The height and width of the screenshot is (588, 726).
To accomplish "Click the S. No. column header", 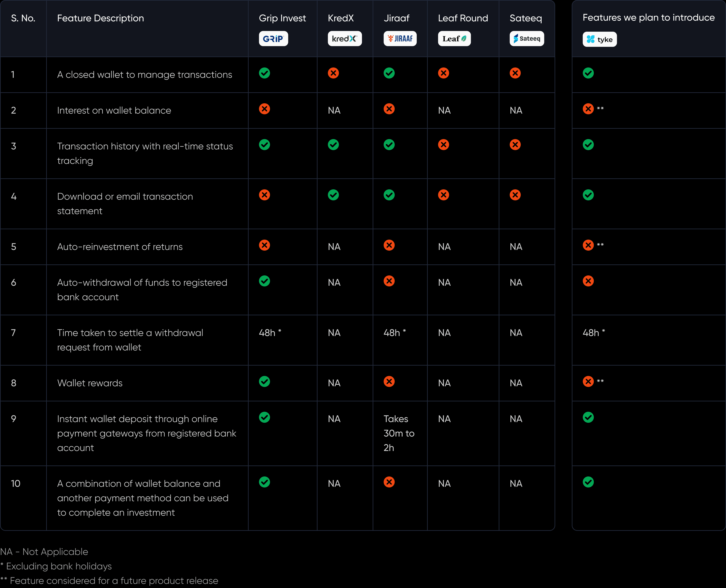I will 23,18.
